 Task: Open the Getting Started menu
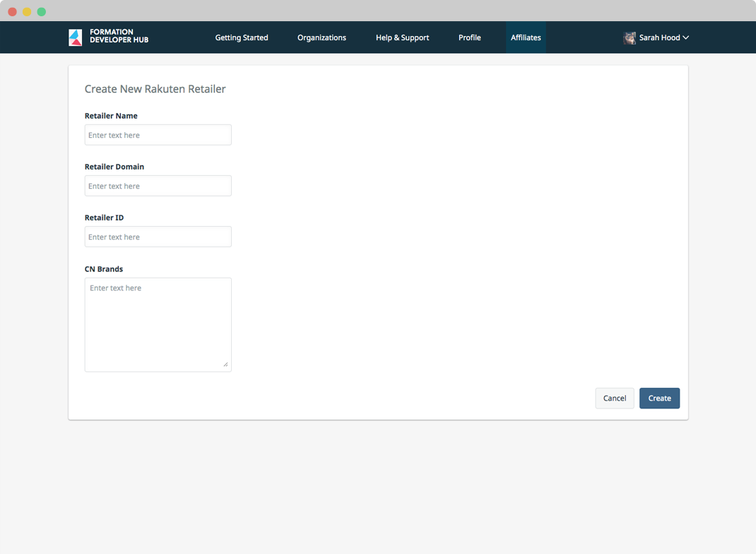(x=242, y=37)
